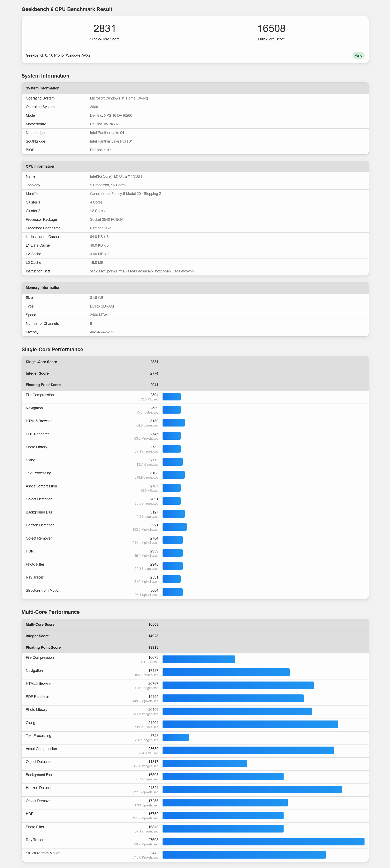This screenshot has height=868, width=390.
Task: Click the Floating Point Score 19913 row
Action: (x=195, y=648)
